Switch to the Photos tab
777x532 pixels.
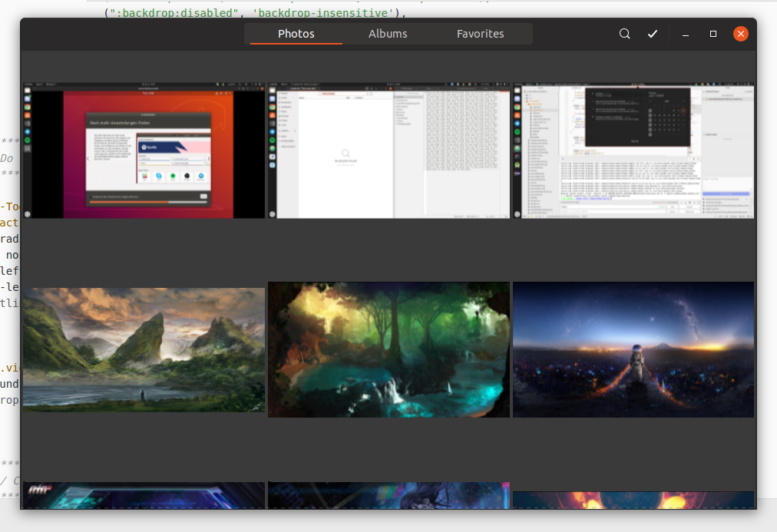point(296,34)
